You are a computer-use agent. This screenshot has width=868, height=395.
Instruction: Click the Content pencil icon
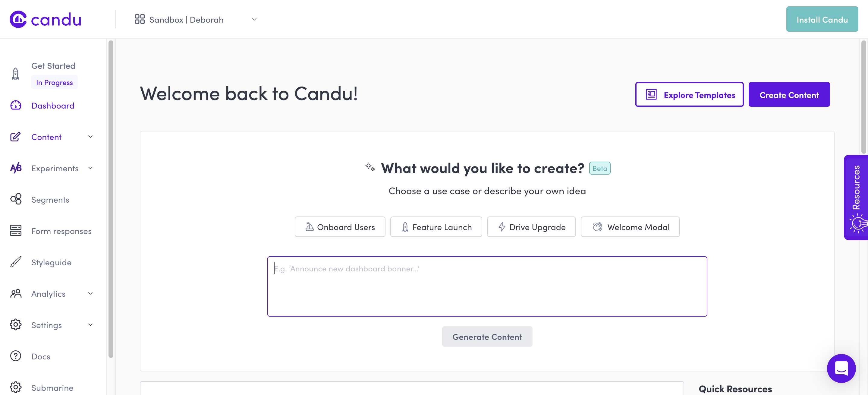pos(15,137)
